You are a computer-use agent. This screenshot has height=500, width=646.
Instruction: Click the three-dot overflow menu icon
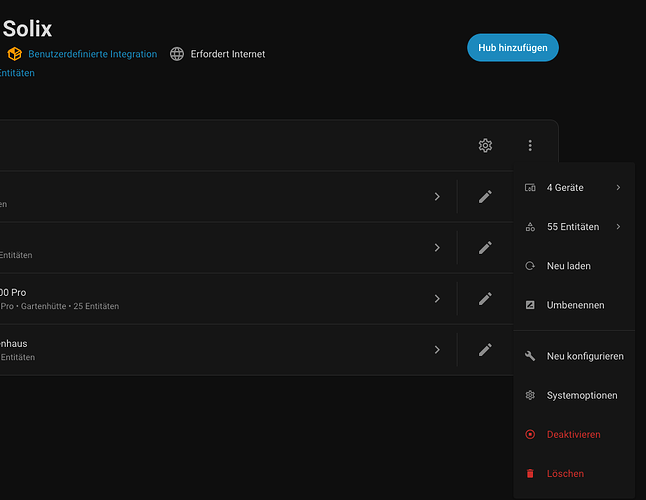tap(530, 146)
